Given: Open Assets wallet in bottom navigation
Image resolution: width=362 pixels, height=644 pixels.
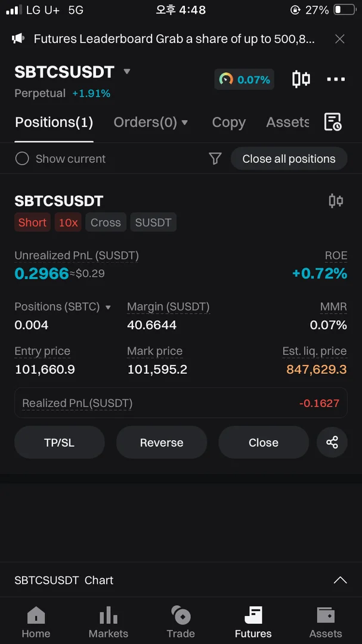Looking at the screenshot, I should [326, 622].
